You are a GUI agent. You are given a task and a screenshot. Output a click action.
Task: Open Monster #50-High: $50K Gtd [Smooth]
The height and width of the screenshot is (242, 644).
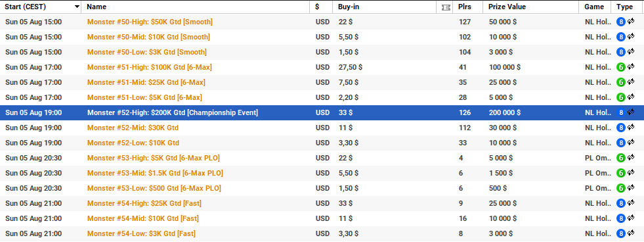tap(150, 22)
